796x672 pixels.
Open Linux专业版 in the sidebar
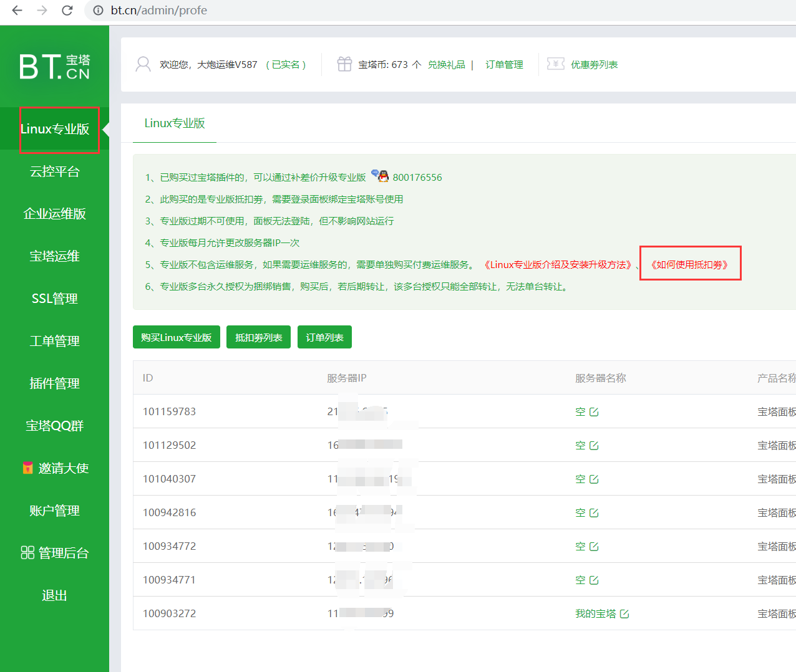55,129
